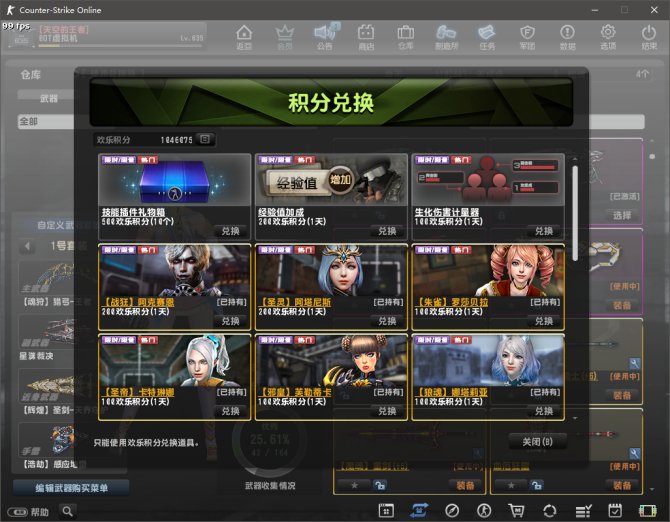The width and height of the screenshot is (670, 522).
Task: Click the 【圣灵】阿塔尼斯 item name link
Action: 297,302
